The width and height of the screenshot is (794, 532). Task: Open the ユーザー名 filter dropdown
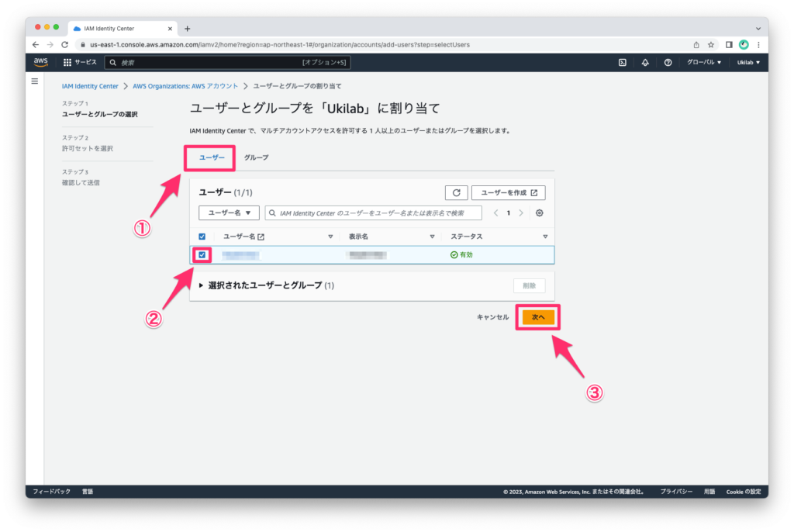(x=229, y=212)
